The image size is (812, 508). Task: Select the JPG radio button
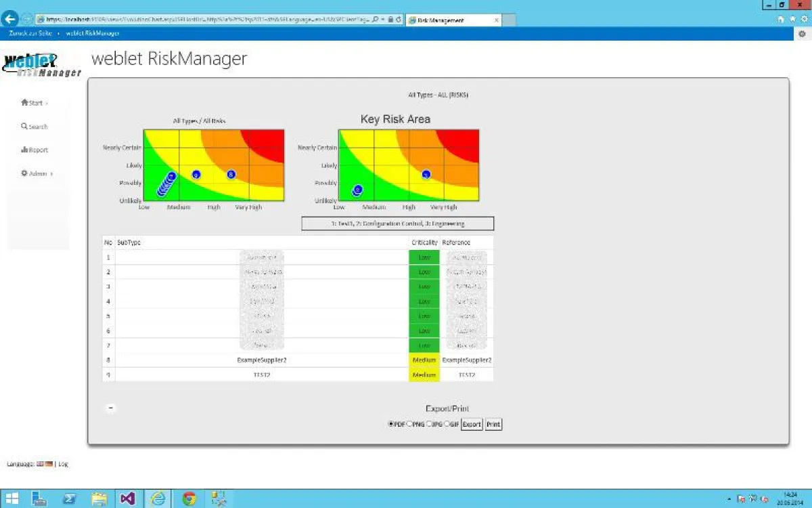click(x=428, y=424)
